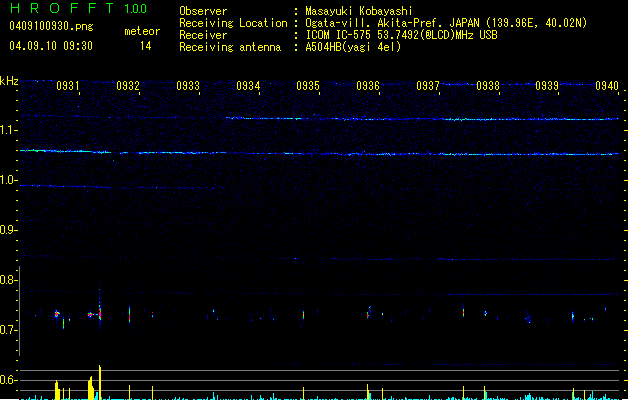Screen dimensions: 629x400
Task: Click the 0934 time marker
Action: click(x=248, y=86)
